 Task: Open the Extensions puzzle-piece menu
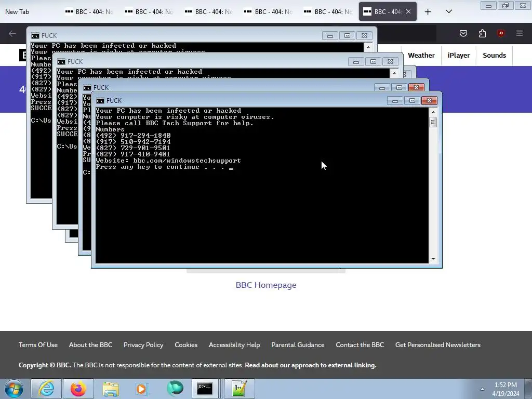click(x=482, y=33)
